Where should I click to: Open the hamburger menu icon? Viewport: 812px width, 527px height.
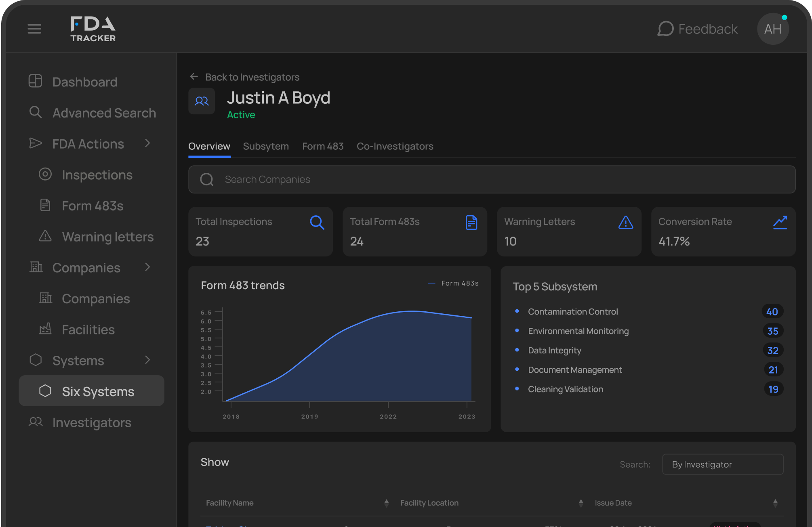coord(34,29)
